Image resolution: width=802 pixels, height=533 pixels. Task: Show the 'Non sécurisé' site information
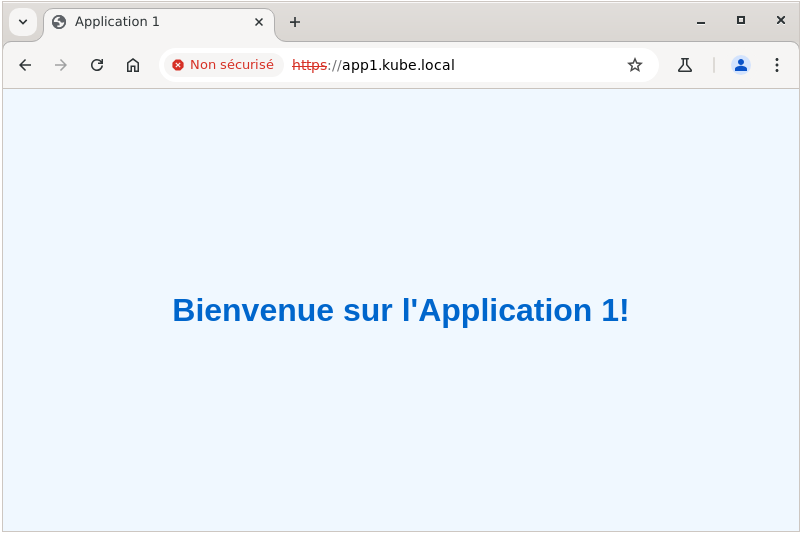coord(222,65)
